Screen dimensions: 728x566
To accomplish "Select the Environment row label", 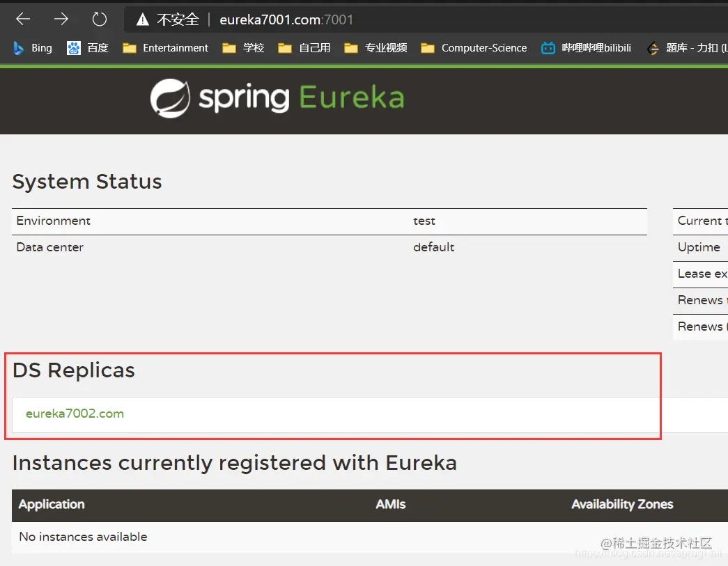I will [54, 221].
